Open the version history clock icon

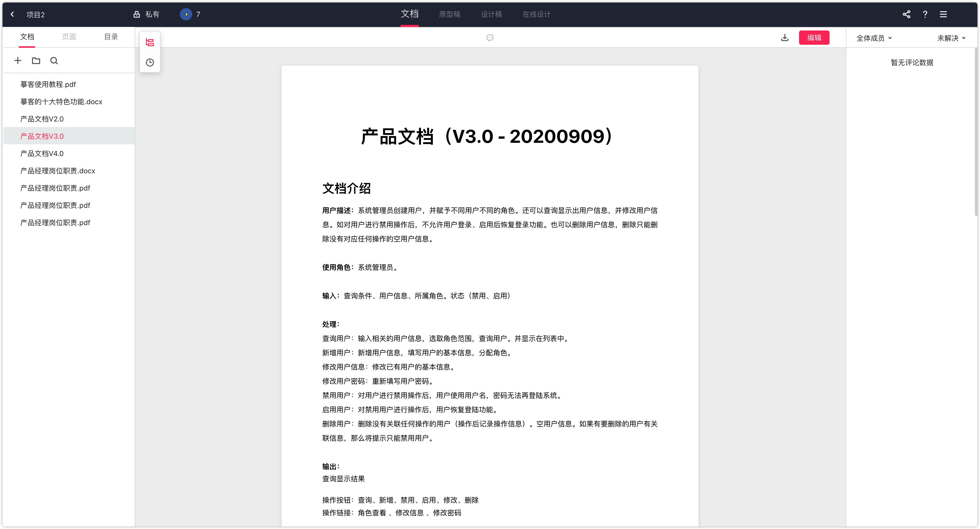tap(150, 62)
